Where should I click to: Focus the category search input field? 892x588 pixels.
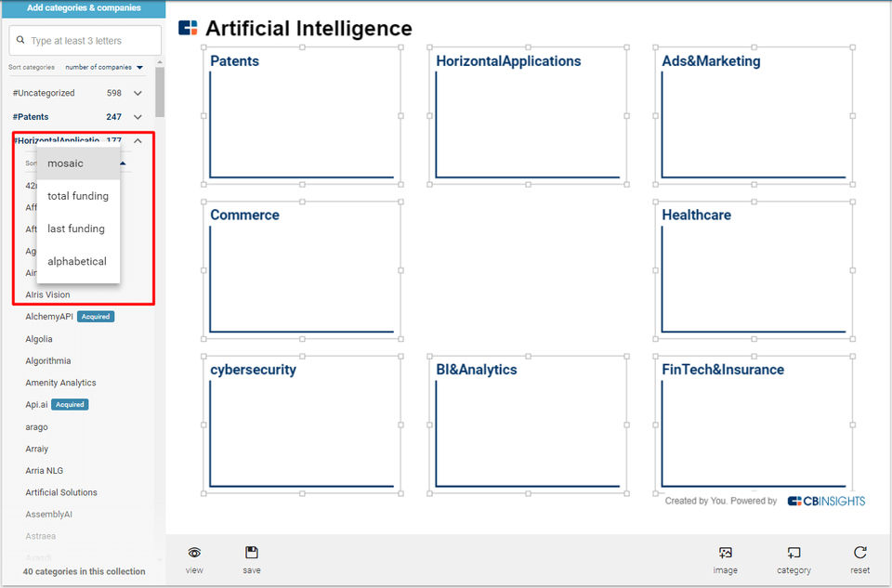click(85, 40)
